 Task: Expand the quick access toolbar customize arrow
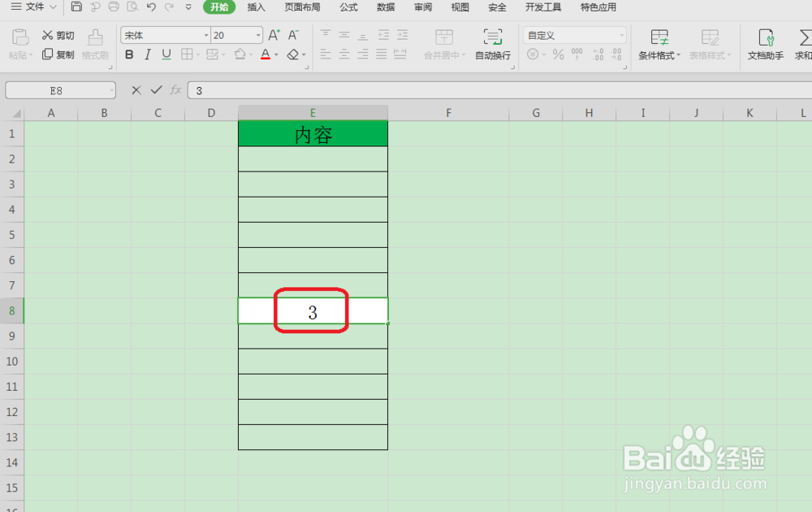188,7
